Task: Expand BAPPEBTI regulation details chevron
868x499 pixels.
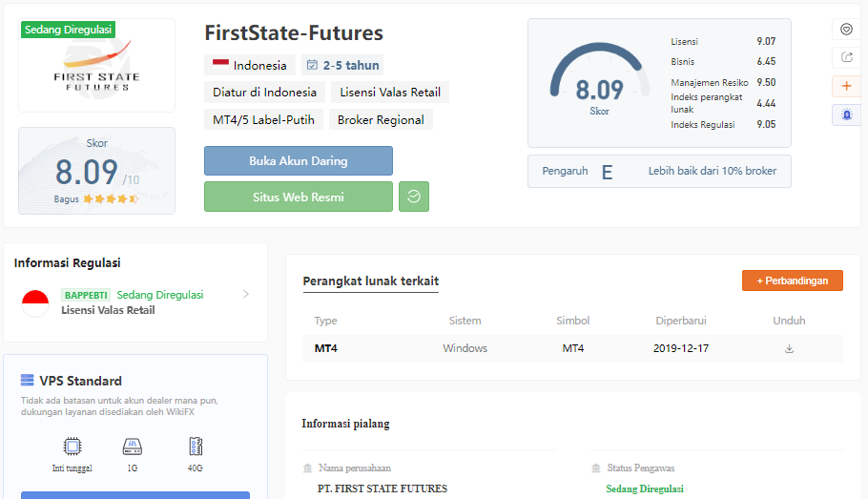Action: 245,295
